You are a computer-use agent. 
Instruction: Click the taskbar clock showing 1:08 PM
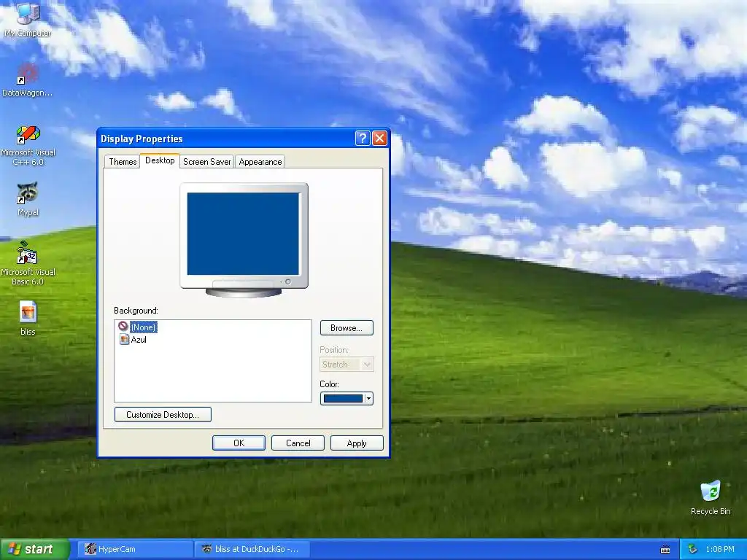(x=719, y=550)
